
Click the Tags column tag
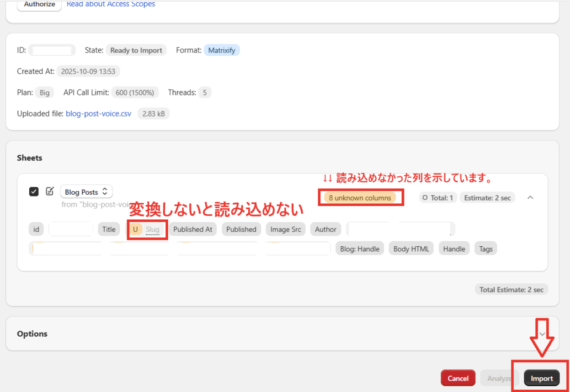click(486, 249)
